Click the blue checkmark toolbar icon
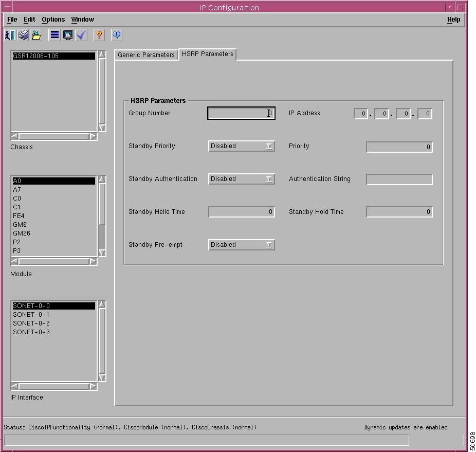 81,35
